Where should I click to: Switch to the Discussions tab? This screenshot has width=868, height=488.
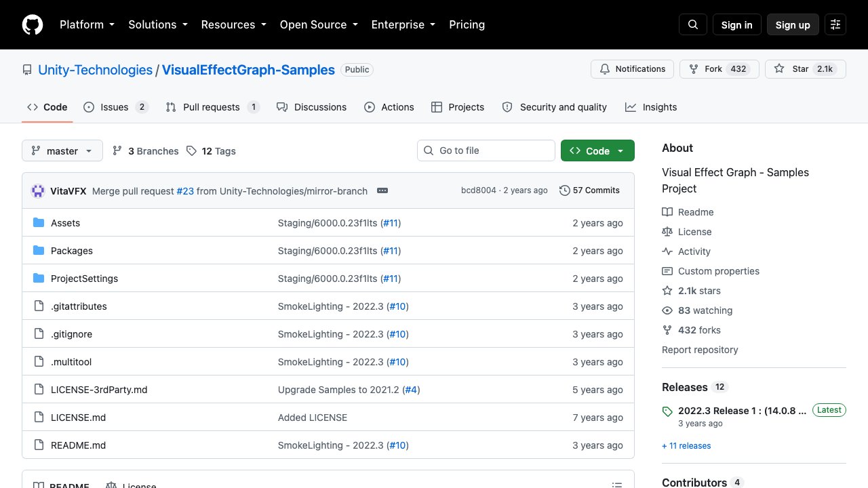point(312,107)
